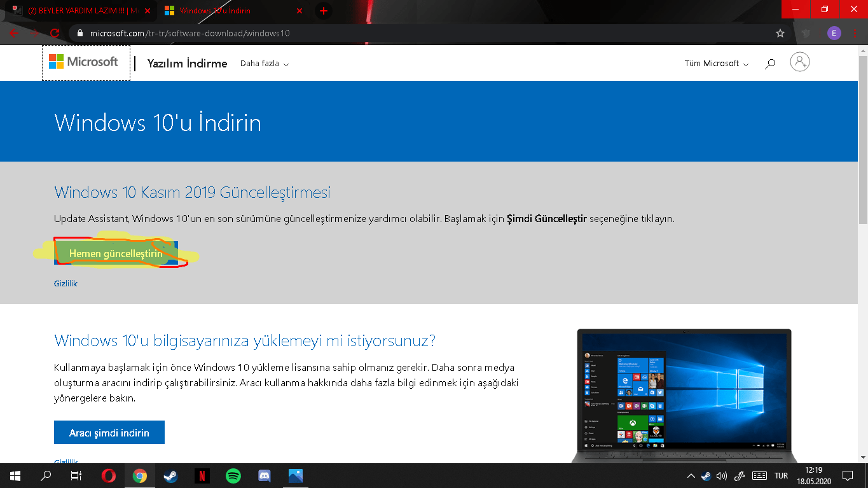Close the Windows 10'u İndirin tab
Screen dimensions: 868x488
(x=300, y=11)
